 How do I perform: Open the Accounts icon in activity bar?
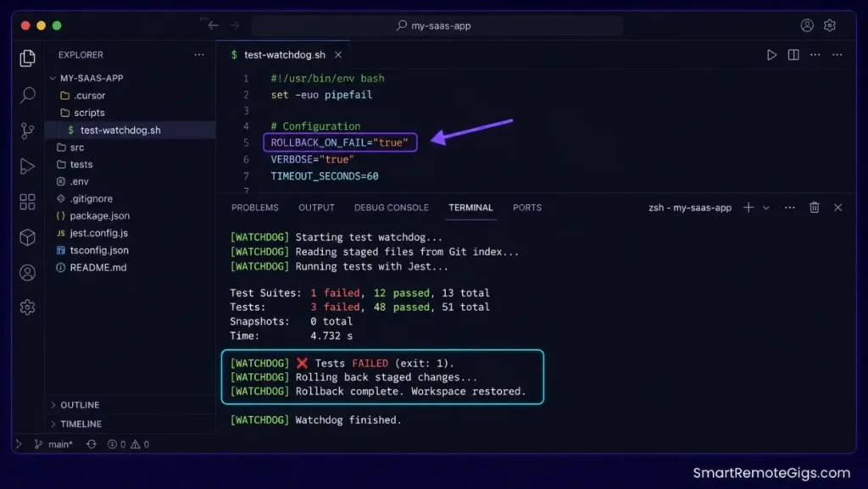(x=27, y=272)
